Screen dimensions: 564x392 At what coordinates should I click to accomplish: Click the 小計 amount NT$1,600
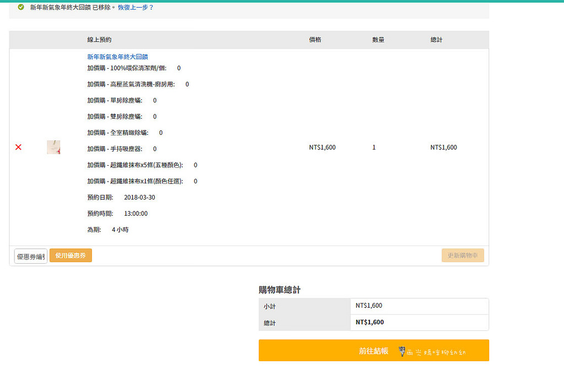(369, 306)
